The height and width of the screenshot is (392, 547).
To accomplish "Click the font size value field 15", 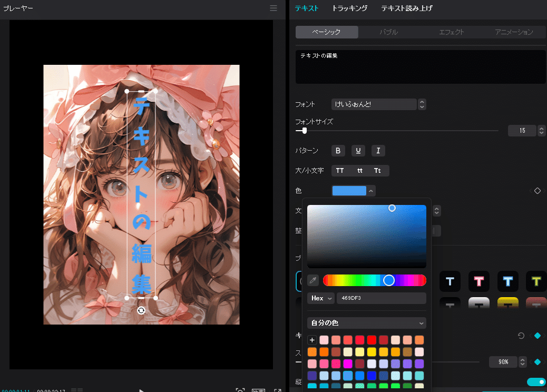I will [x=522, y=131].
